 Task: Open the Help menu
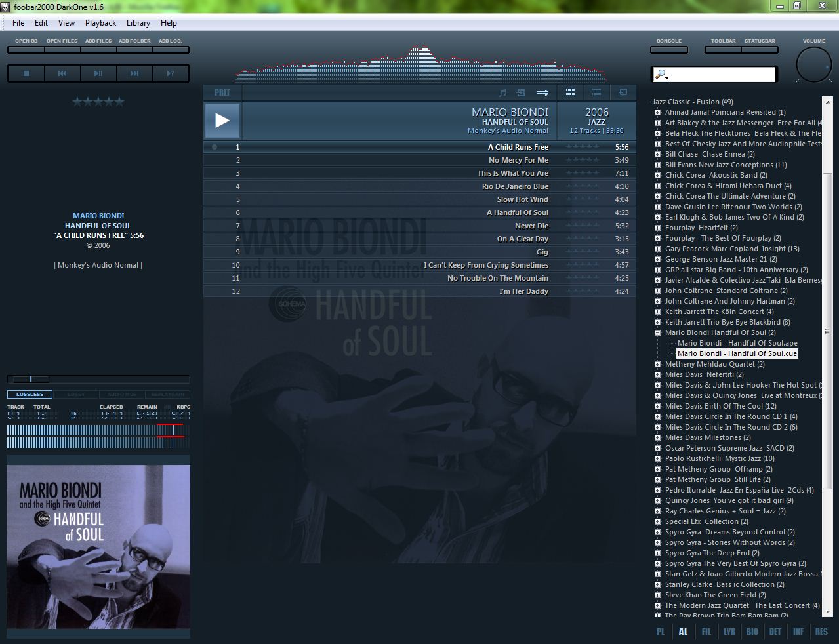click(x=169, y=23)
